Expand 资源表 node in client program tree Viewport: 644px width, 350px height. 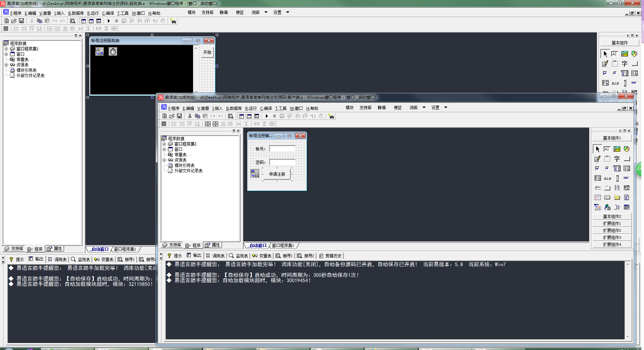click(164, 160)
